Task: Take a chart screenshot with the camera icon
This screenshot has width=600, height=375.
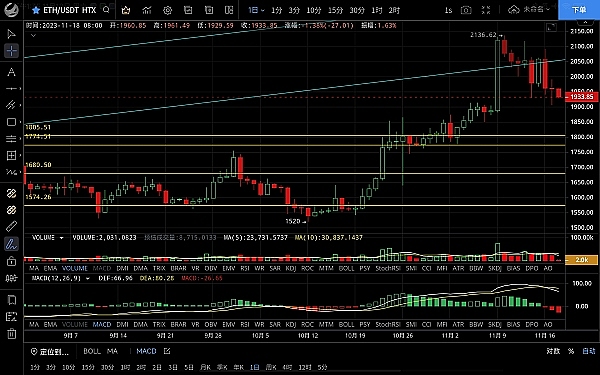Action: pyautogui.click(x=466, y=10)
